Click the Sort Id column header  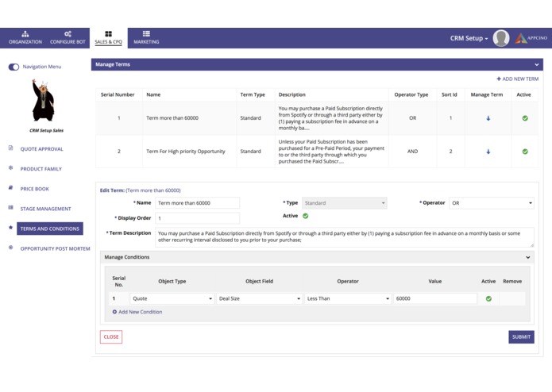450,94
